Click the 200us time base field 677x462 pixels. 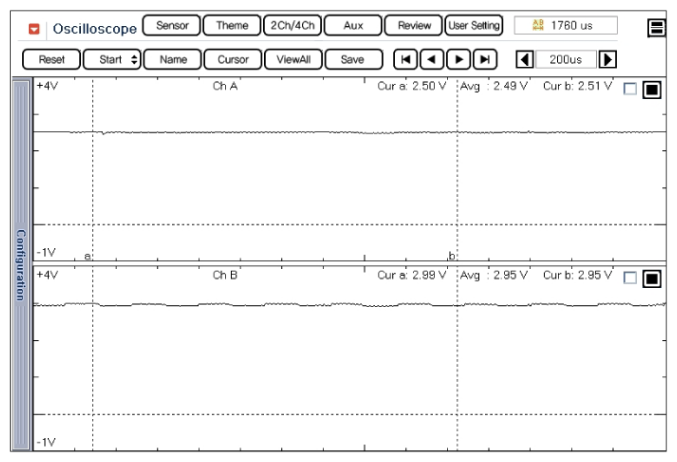[x=565, y=60]
